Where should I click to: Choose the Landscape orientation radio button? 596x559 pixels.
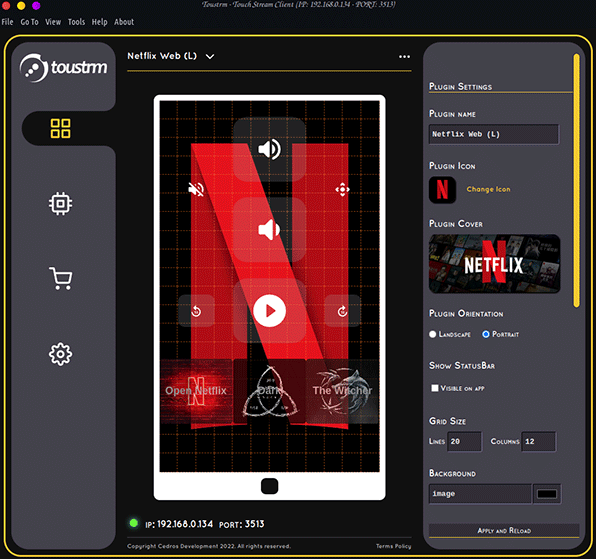433,334
